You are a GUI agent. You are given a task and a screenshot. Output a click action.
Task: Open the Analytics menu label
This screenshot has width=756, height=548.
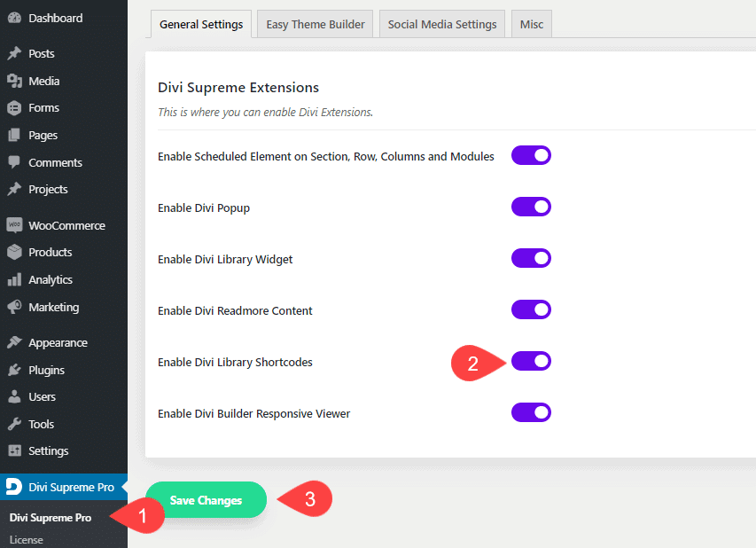click(x=51, y=280)
